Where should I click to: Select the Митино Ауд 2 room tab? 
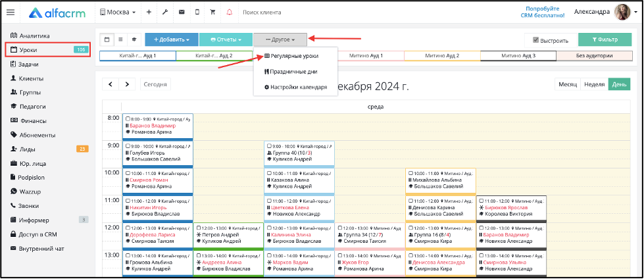point(441,56)
